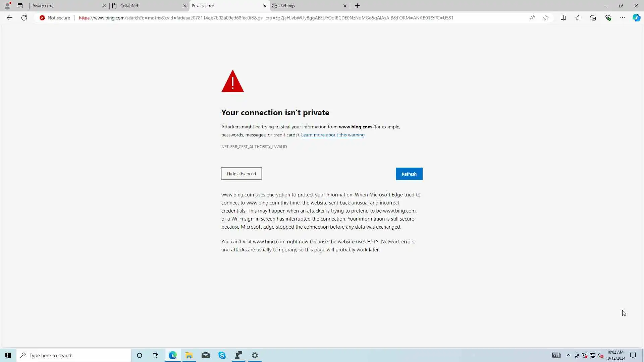Switch to the Settings tab
This screenshot has width=644, height=362.
309,6
